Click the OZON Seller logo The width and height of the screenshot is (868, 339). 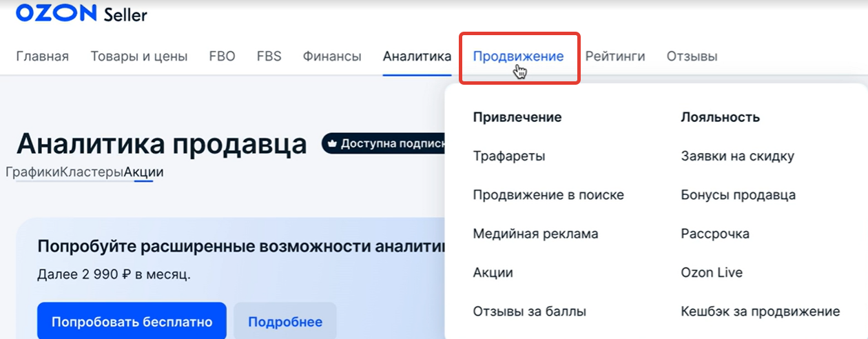pyautogui.click(x=81, y=13)
